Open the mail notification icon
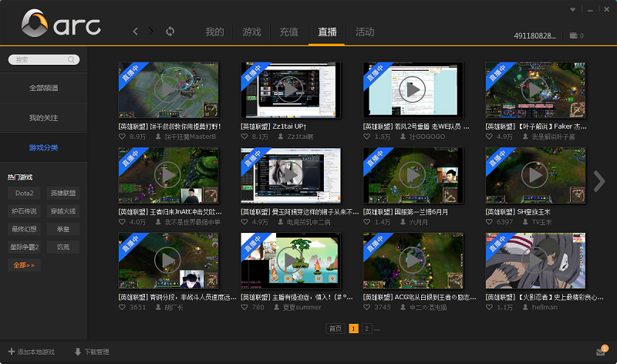 pyautogui.click(x=601, y=352)
